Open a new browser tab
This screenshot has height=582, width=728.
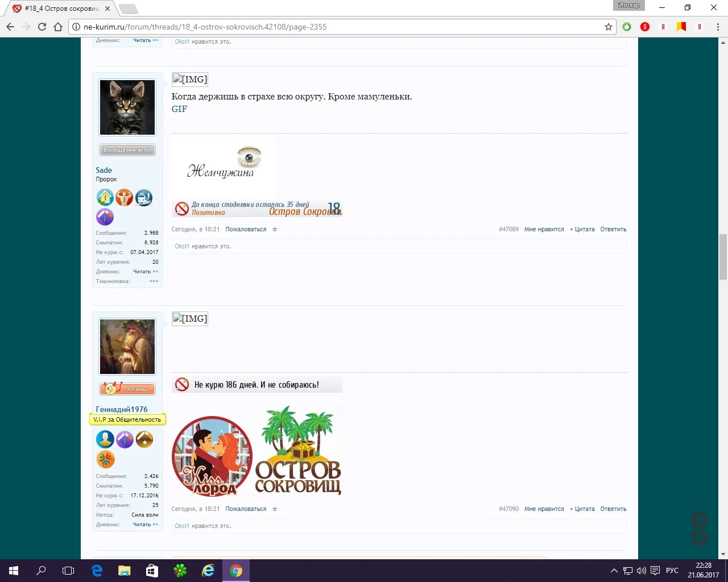[x=129, y=9]
